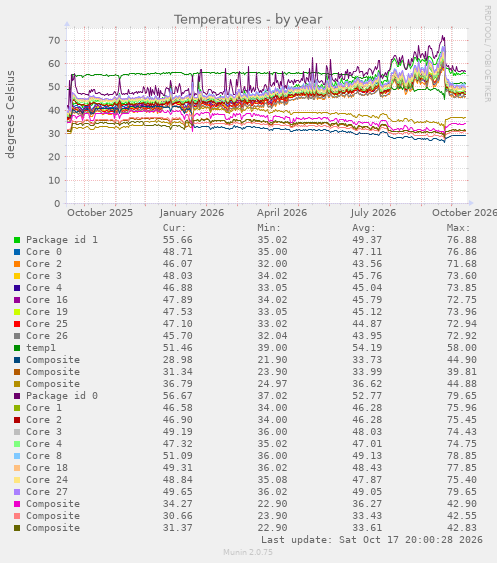
Task: Click the "Munin 2.0.75" version text
Action: (248, 552)
